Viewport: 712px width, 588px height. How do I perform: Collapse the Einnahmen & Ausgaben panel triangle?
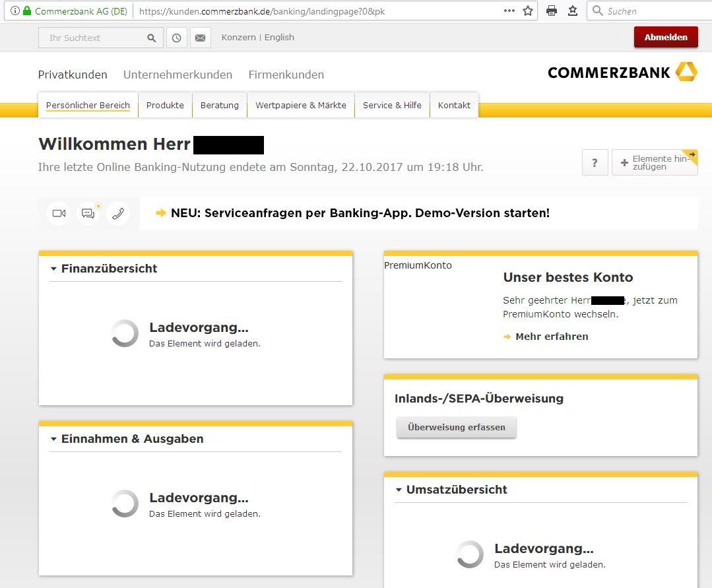click(x=53, y=439)
